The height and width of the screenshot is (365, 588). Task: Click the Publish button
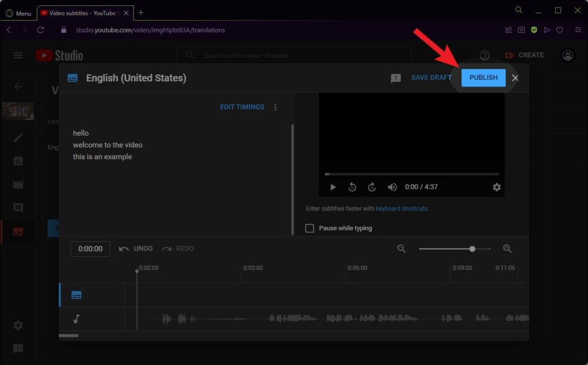(x=483, y=78)
